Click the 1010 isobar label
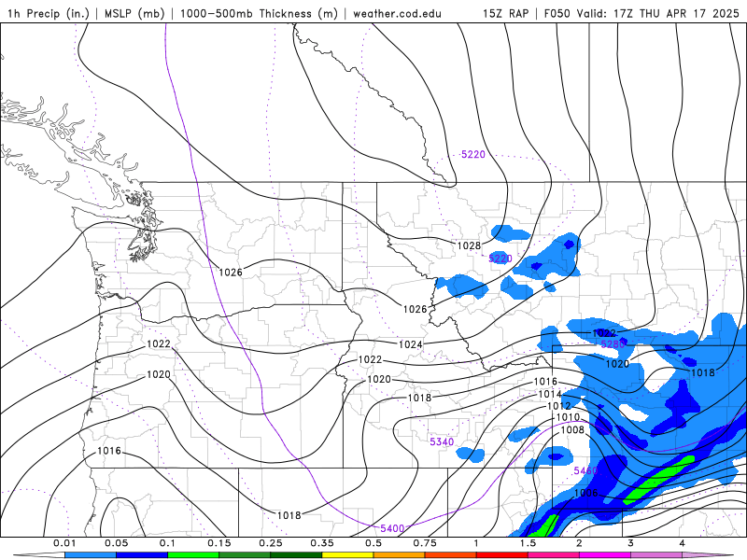747x560 pixels. click(x=568, y=417)
